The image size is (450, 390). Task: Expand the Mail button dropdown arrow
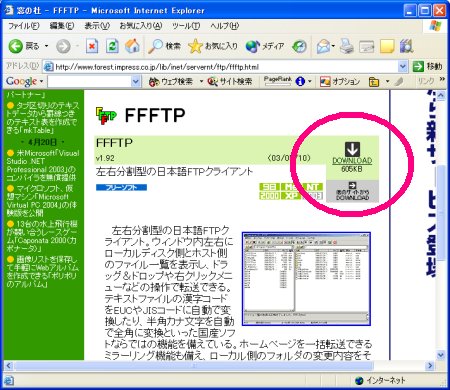click(333, 46)
